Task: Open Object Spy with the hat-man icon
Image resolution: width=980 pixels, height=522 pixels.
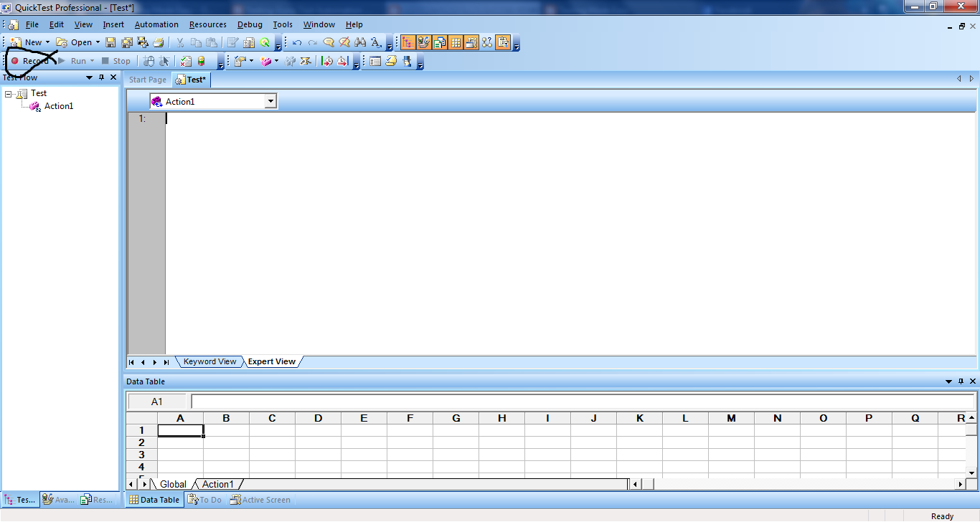Action: click(407, 61)
